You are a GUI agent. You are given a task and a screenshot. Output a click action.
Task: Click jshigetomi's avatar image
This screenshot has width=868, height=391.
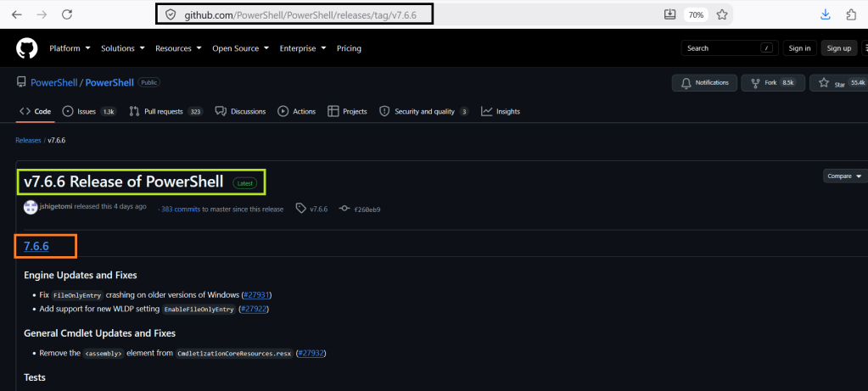coord(31,207)
